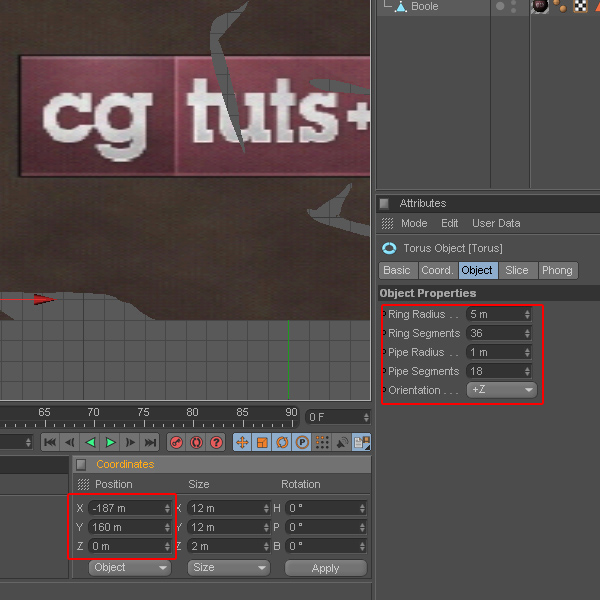Click the red Record Keyframe key icon

(176, 443)
